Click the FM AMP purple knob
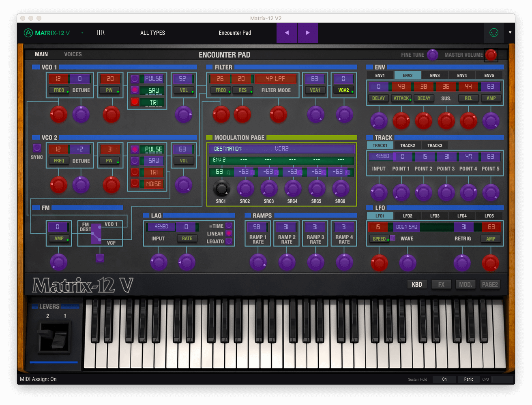Image resolution: width=532 pixels, height=405 pixels. (x=58, y=262)
